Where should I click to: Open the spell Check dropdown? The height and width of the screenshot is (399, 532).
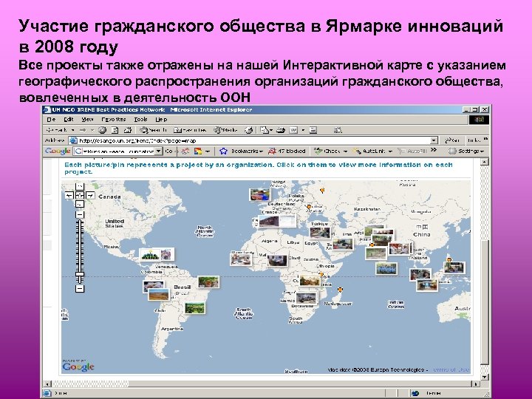pyautogui.click(x=330, y=151)
